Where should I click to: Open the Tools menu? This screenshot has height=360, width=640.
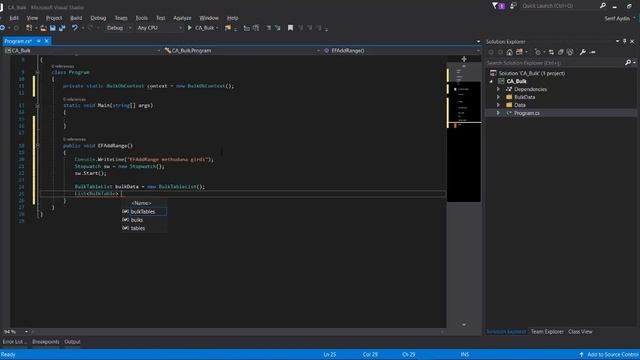(142, 18)
